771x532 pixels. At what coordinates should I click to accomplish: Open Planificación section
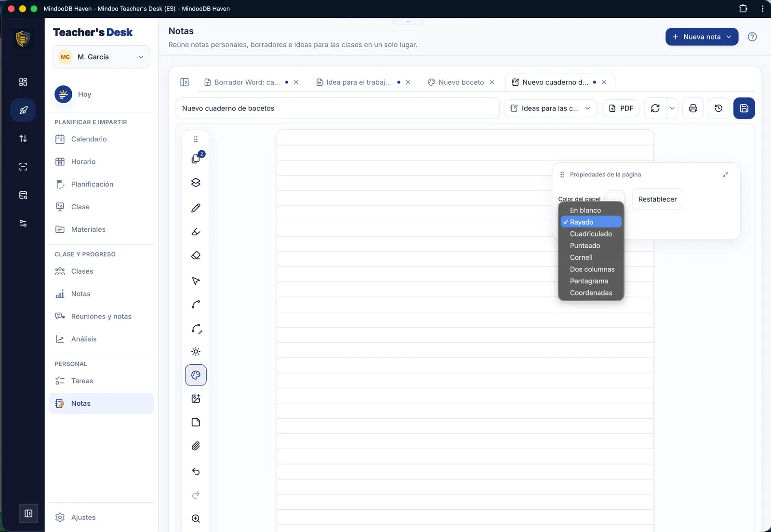(101, 185)
